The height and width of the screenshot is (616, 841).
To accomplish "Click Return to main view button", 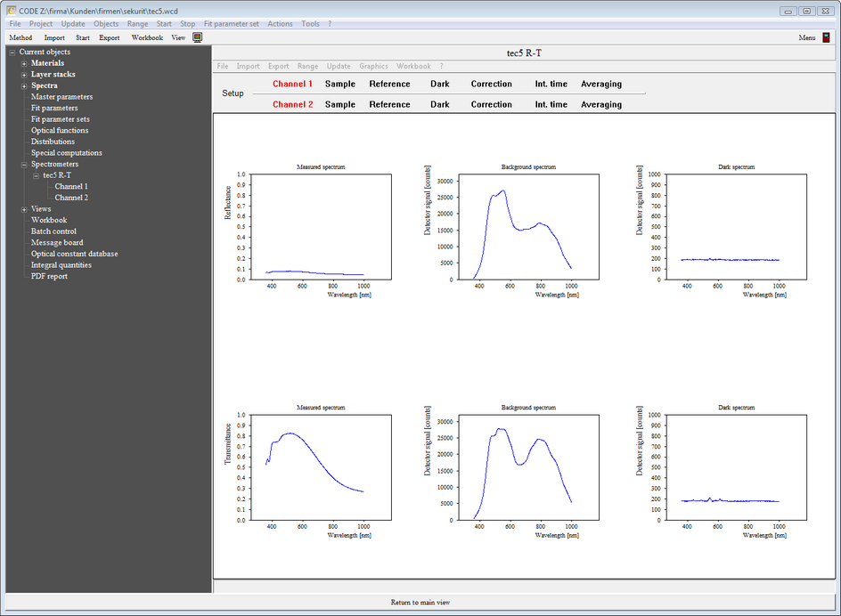I will [420, 603].
